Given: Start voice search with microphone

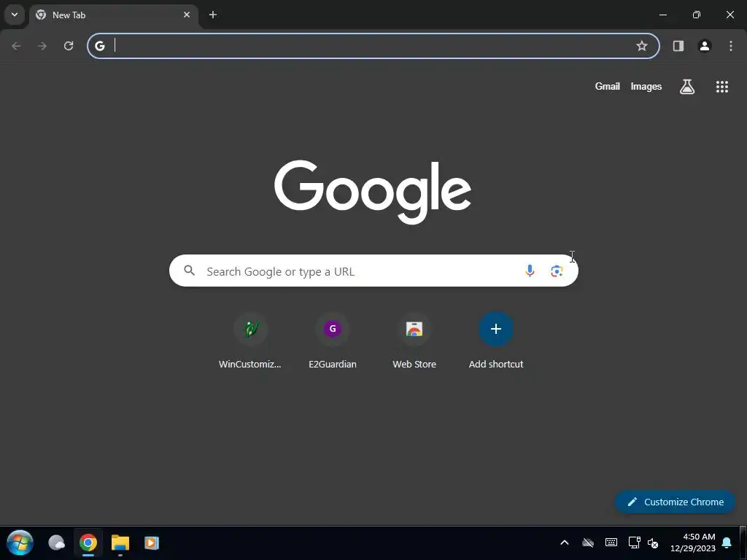Looking at the screenshot, I should pyautogui.click(x=530, y=271).
